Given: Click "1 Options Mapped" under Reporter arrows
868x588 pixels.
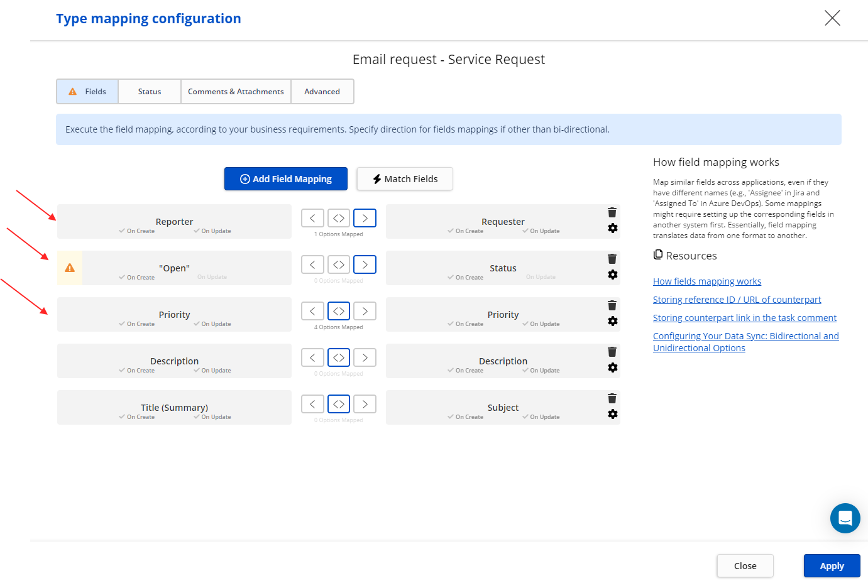Looking at the screenshot, I should (339, 234).
